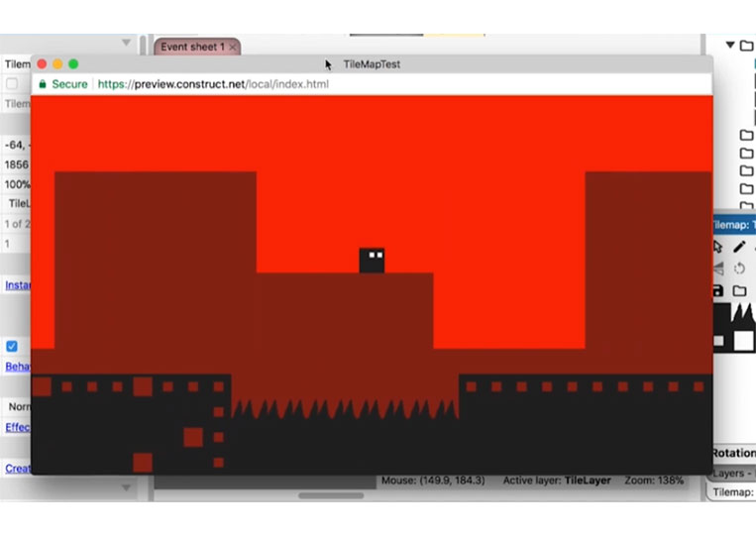Click the second folder icon in project tree

click(x=746, y=135)
